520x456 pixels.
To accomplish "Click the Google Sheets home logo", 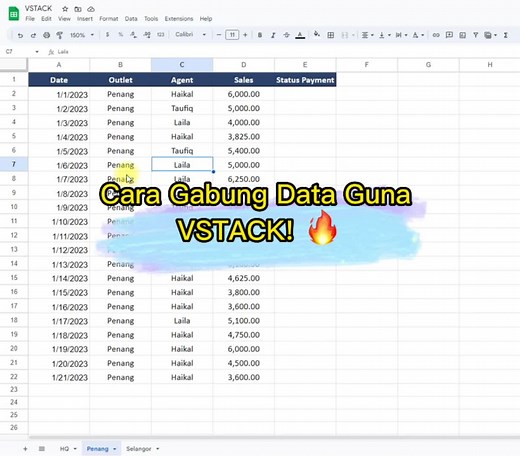I will pos(14,14).
